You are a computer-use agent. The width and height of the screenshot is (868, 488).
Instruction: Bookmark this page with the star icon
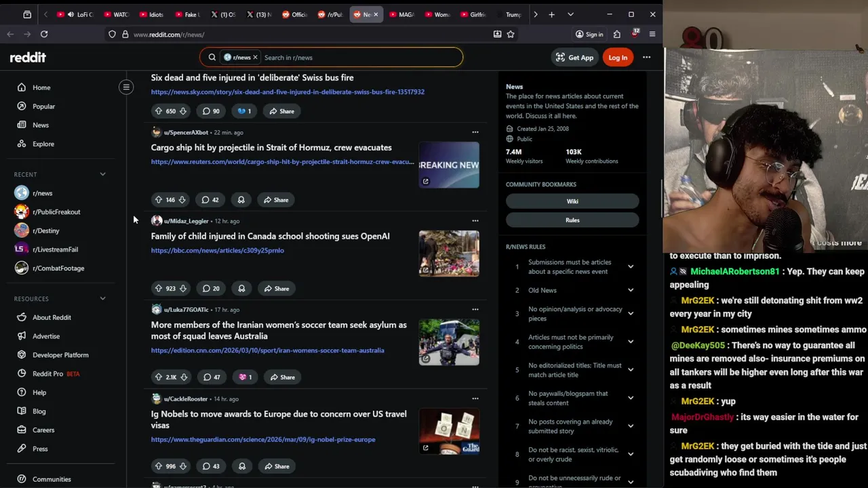[511, 34]
